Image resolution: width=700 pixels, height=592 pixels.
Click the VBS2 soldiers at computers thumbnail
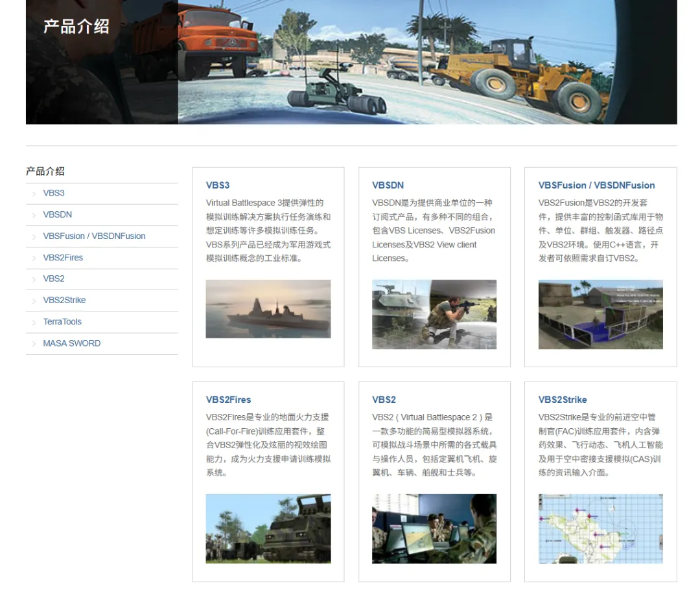click(x=434, y=529)
